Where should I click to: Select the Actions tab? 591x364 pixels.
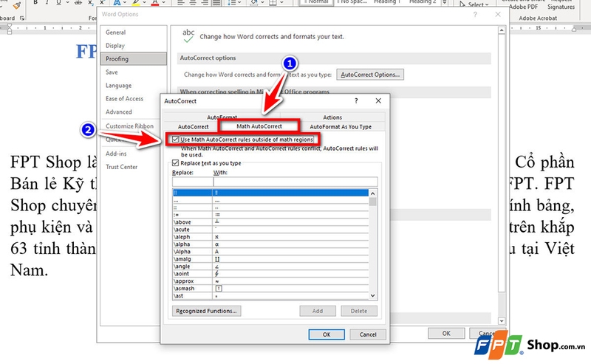[x=332, y=117]
